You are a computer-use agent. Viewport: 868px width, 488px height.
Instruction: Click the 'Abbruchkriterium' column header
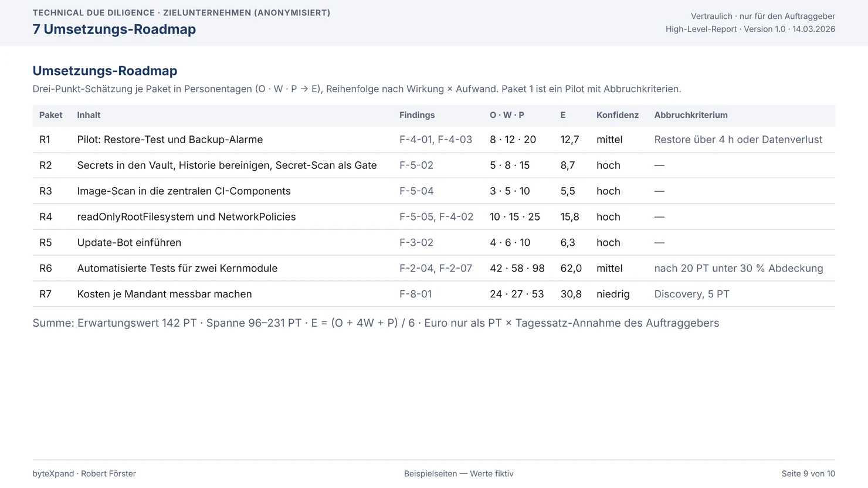tap(691, 115)
